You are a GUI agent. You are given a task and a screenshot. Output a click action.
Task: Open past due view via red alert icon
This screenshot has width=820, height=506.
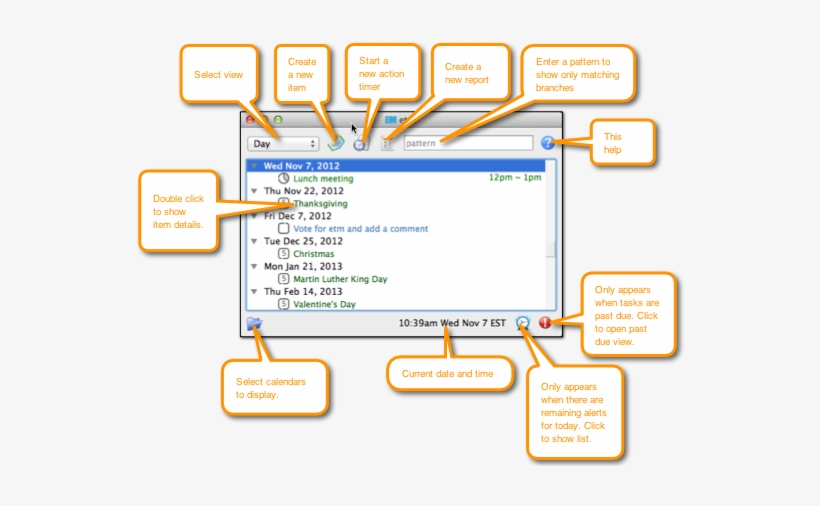(545, 323)
